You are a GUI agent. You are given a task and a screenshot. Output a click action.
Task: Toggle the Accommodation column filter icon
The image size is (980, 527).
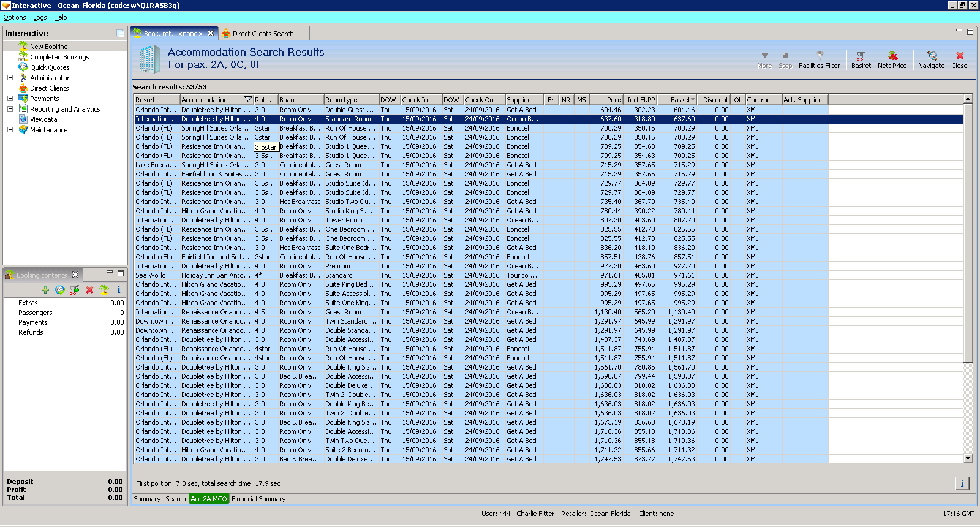point(248,100)
